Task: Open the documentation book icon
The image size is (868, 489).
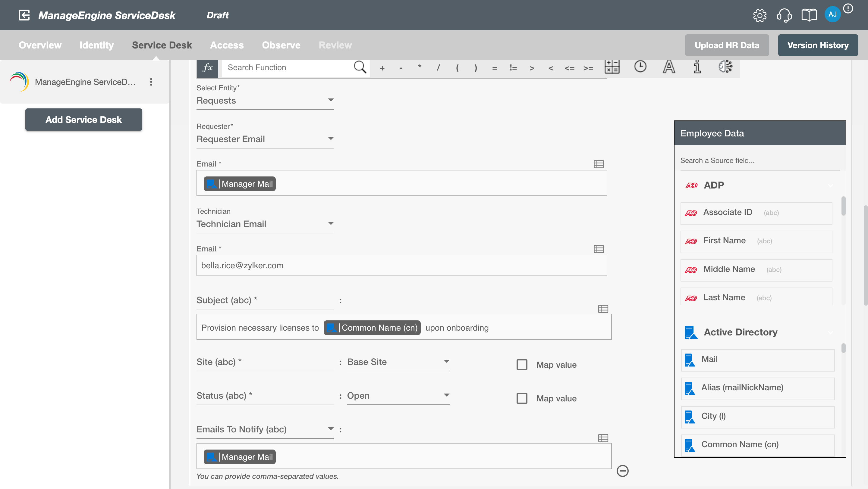Action: pyautogui.click(x=809, y=15)
